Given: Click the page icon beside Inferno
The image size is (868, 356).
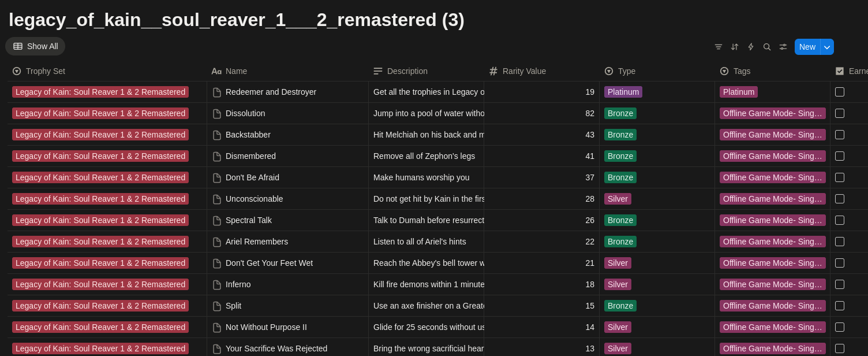Looking at the screenshot, I should [x=217, y=285].
